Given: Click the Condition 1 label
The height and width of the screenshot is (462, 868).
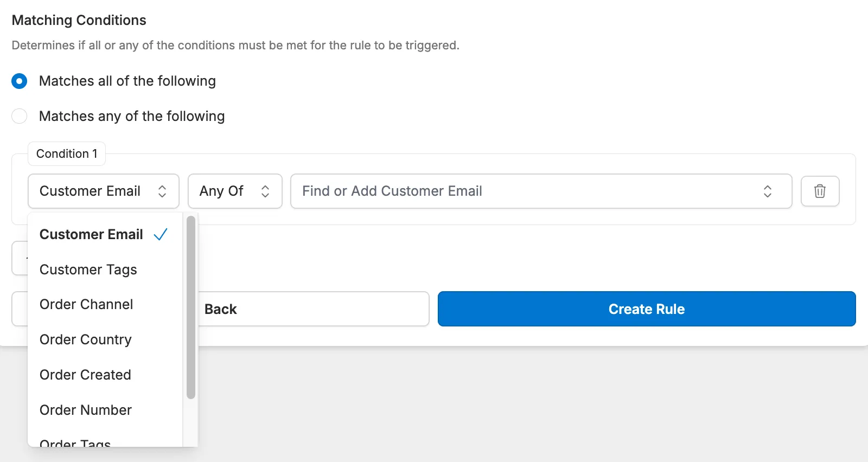Looking at the screenshot, I should [x=67, y=154].
